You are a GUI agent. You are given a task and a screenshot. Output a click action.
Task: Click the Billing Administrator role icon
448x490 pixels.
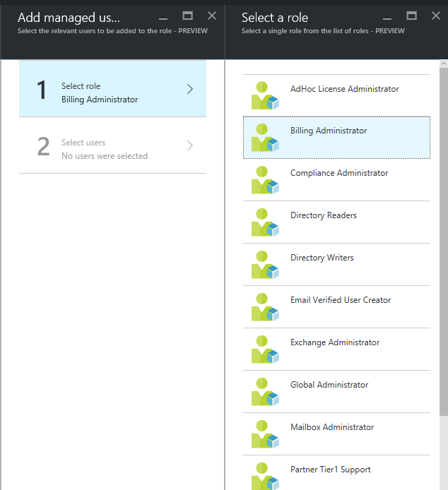pyautogui.click(x=265, y=138)
